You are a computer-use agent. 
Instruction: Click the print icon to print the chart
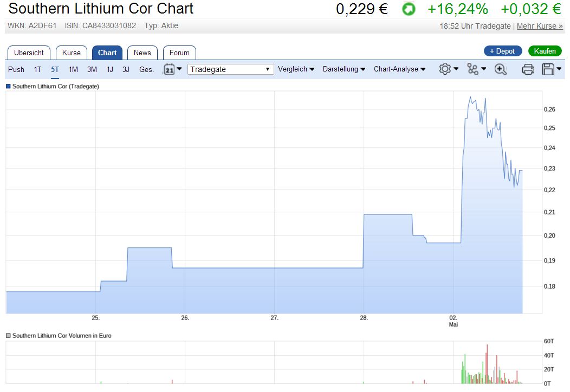click(x=528, y=69)
